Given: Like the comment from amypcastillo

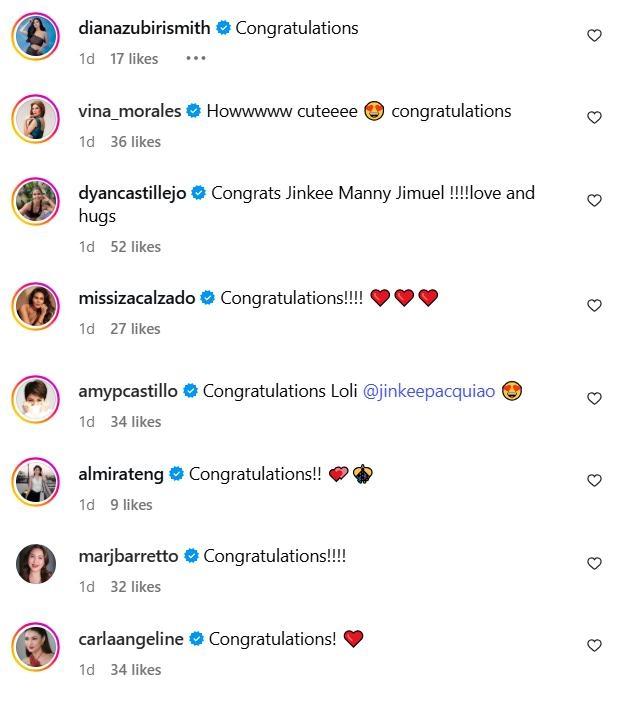Looking at the screenshot, I should click(594, 399).
